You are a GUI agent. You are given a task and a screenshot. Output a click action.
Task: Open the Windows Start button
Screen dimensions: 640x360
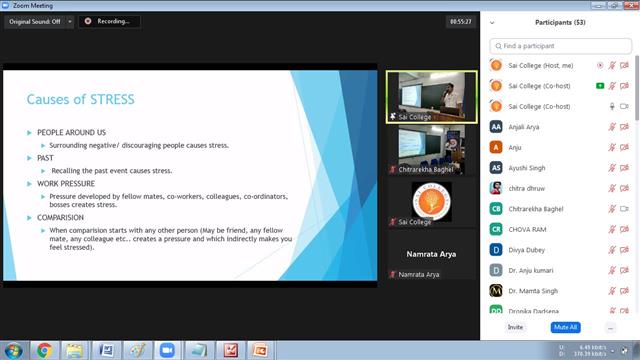(13, 351)
